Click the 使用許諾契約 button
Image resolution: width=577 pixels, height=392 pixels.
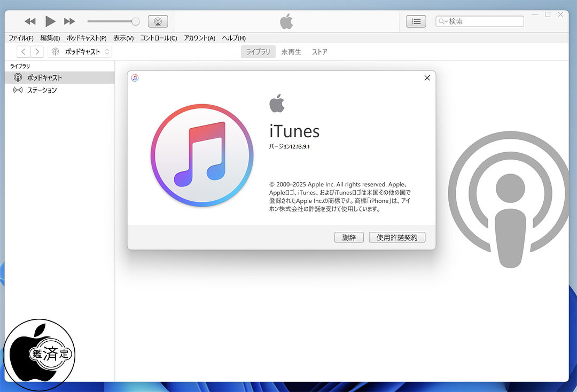point(397,238)
